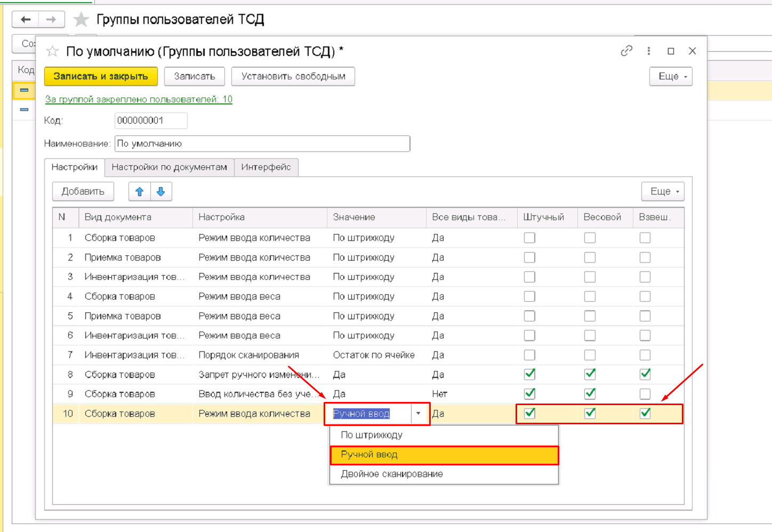Add По умолчанию form to favorites
772x532 pixels.
pos(52,51)
